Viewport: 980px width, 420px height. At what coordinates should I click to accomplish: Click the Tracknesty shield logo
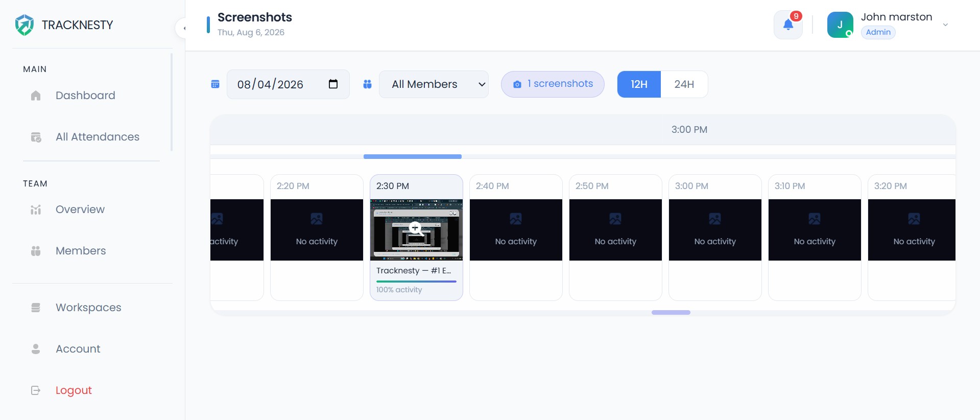click(24, 25)
